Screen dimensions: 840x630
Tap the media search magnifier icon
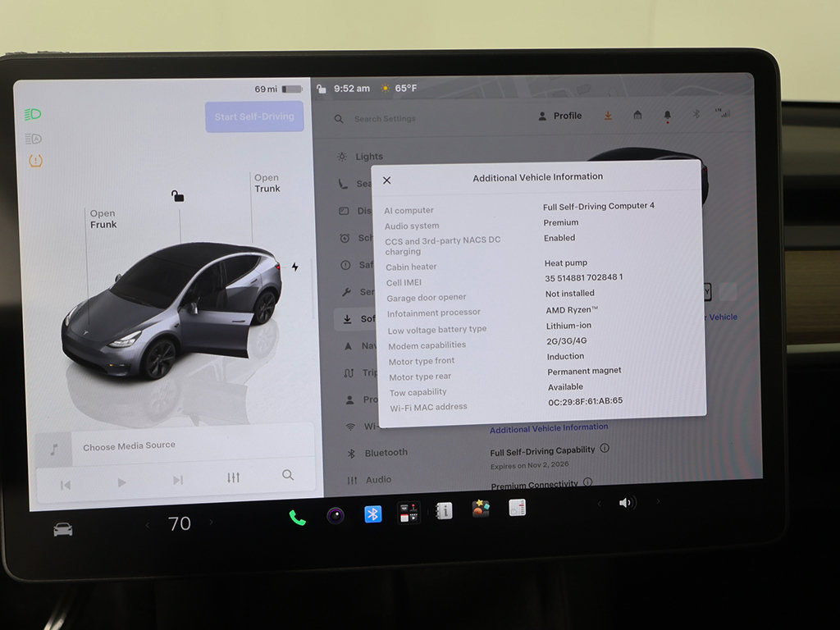coord(288,475)
